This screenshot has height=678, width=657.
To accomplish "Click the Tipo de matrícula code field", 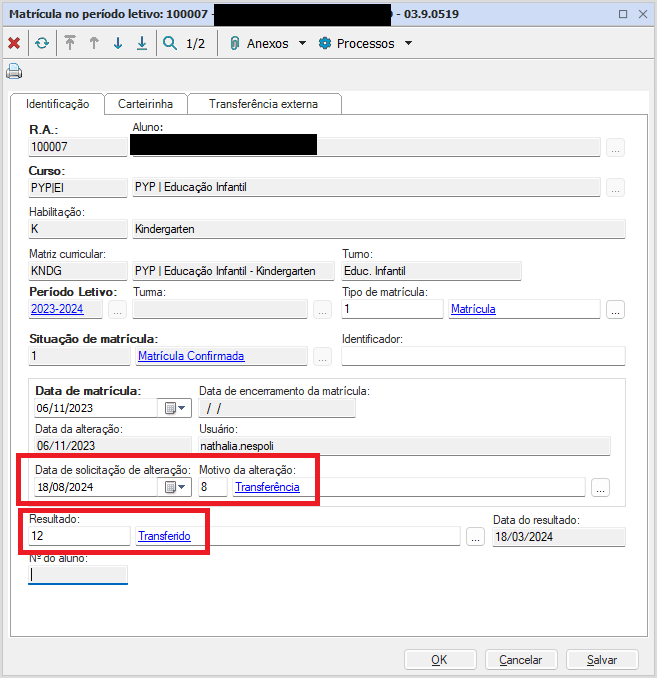I will [x=392, y=309].
